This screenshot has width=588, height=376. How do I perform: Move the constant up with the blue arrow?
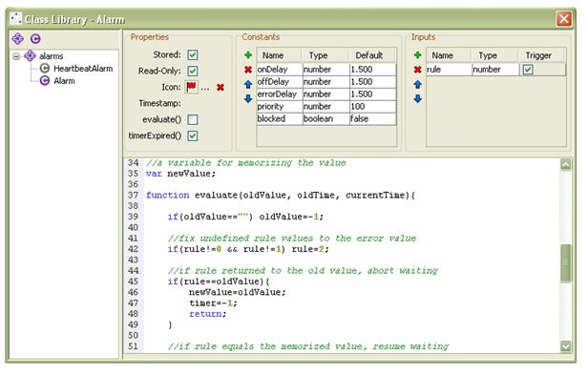[248, 84]
